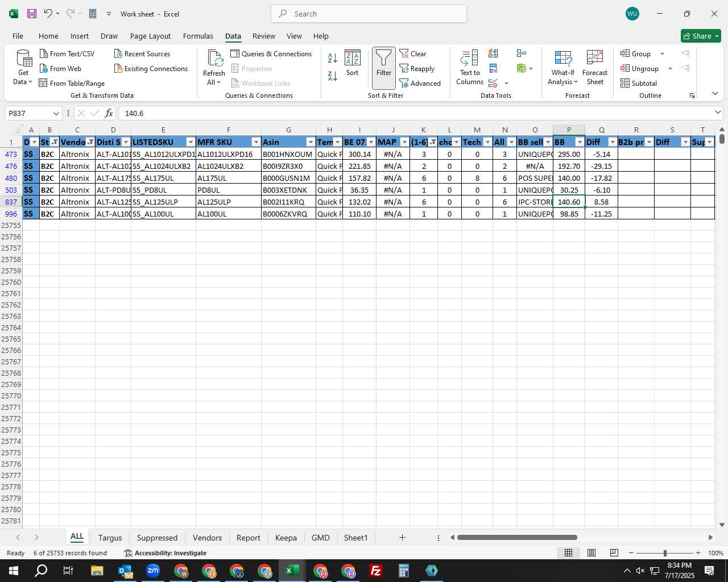Click Advanced filter button
The image size is (728, 582).
point(420,83)
